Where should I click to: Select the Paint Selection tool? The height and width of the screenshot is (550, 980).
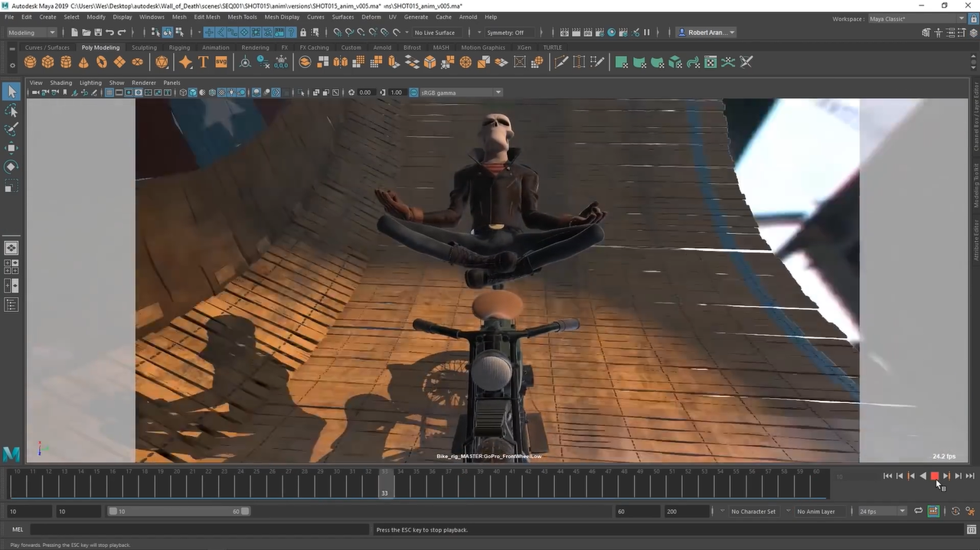(x=11, y=129)
